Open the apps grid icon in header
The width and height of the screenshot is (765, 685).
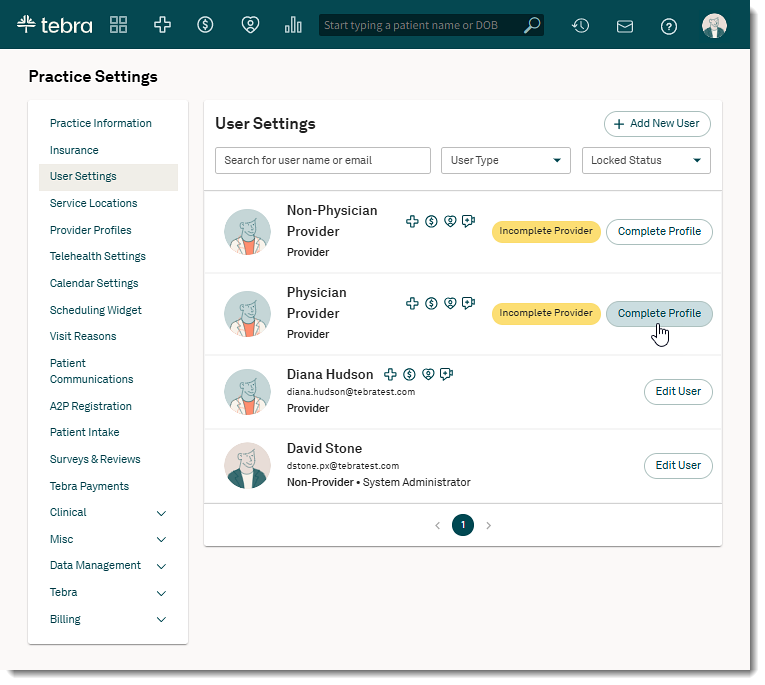119,25
